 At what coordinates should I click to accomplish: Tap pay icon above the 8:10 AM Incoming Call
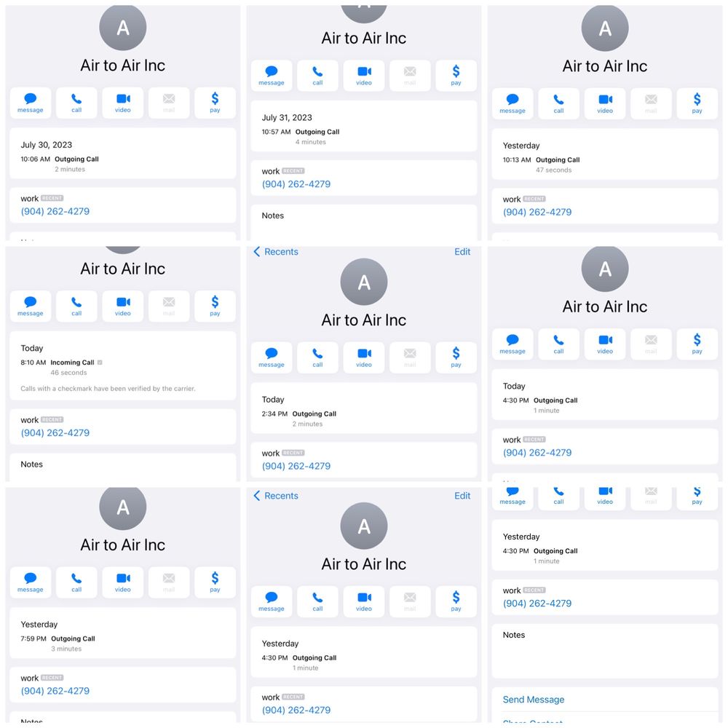point(215,306)
